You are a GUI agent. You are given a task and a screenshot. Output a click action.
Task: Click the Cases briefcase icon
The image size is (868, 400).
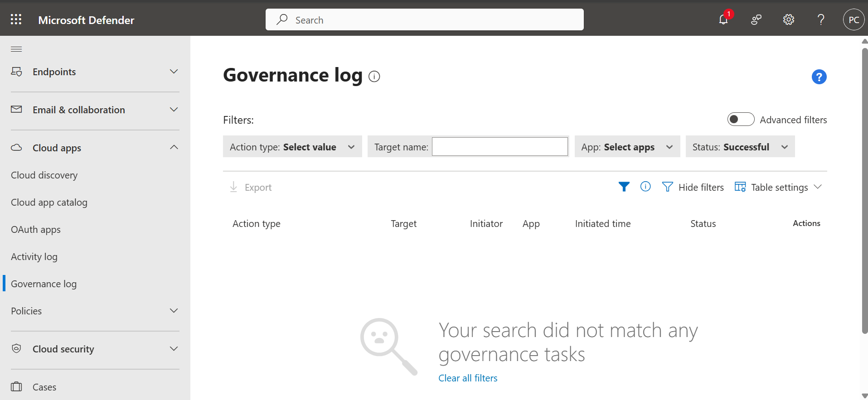[16, 386]
